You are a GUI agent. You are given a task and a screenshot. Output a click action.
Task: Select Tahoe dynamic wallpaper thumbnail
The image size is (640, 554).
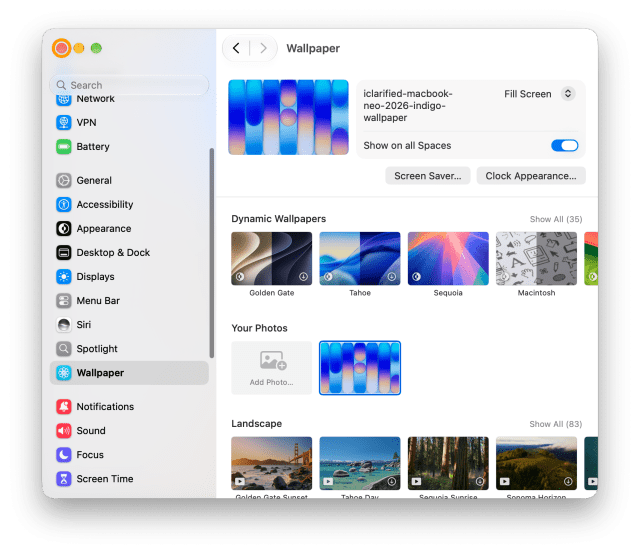coord(360,258)
